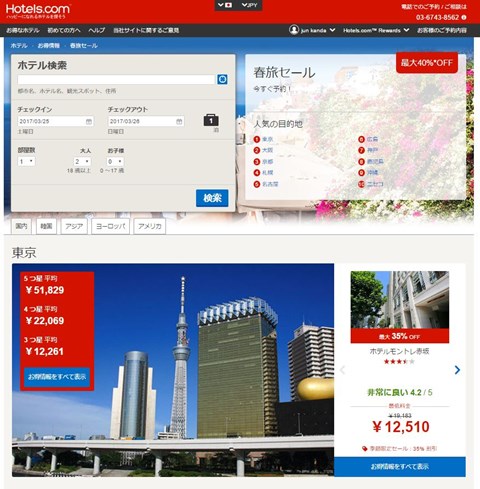Open the site feedback menu link
The image size is (480, 489).
(x=146, y=30)
